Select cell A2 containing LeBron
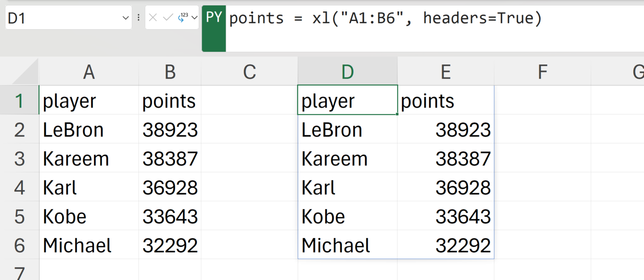 (89, 130)
